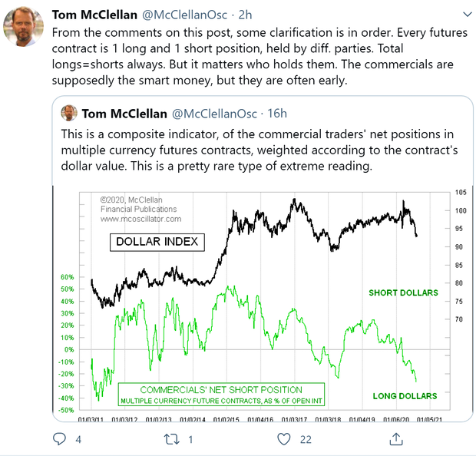Open the 16h timestamp in quoted tweet
Screen dimensions: 476x456
[277, 114]
